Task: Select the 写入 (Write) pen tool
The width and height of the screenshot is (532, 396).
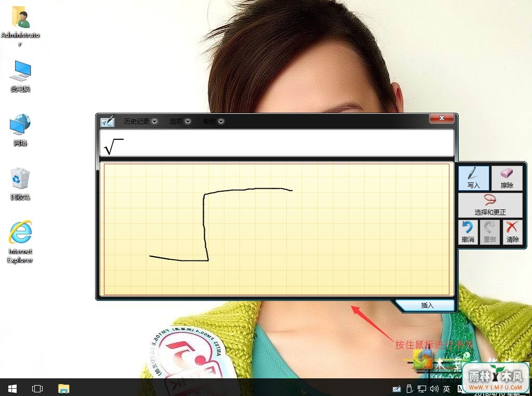Action: [473, 178]
